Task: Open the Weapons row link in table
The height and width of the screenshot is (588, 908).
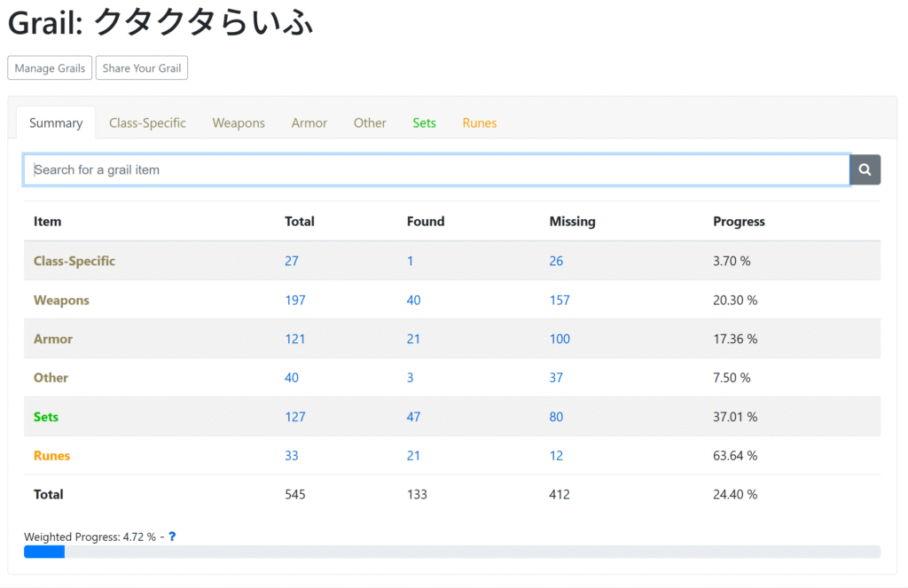Action: pyautogui.click(x=61, y=300)
